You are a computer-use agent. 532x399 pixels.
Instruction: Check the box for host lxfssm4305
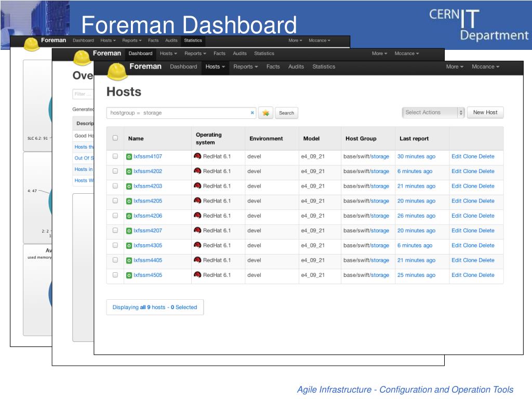[115, 245]
